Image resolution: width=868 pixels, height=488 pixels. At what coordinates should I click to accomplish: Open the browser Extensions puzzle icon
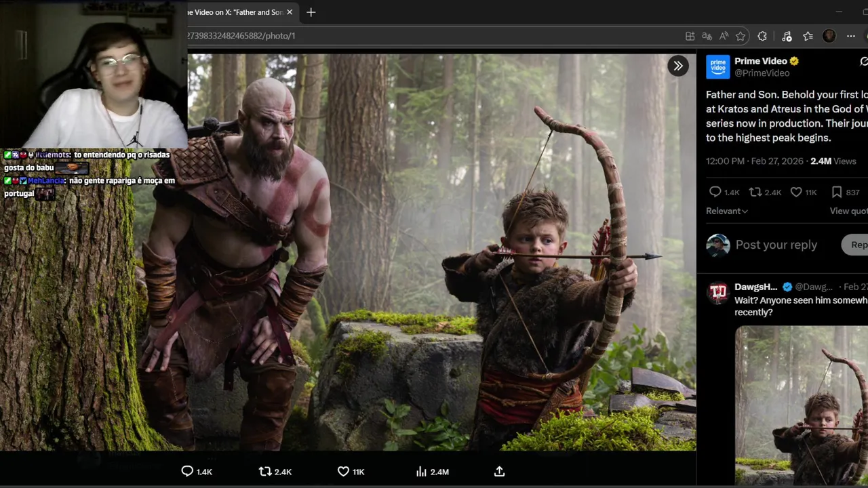tap(762, 36)
